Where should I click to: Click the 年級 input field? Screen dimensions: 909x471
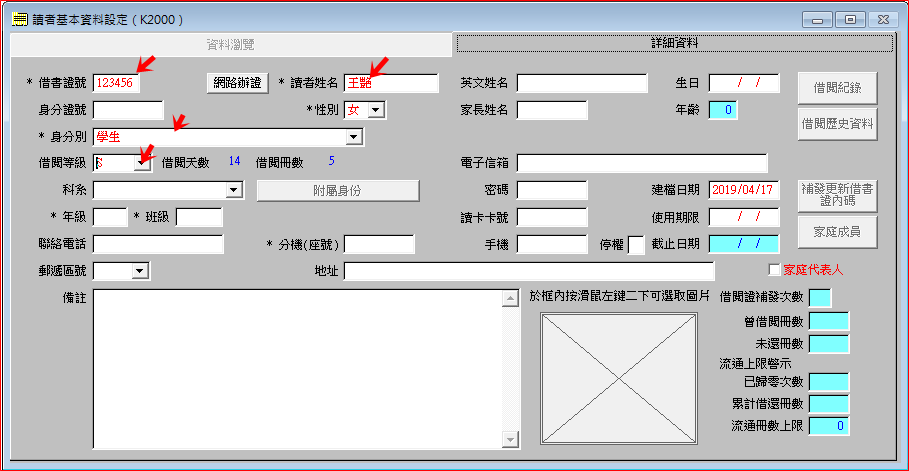tap(110, 218)
